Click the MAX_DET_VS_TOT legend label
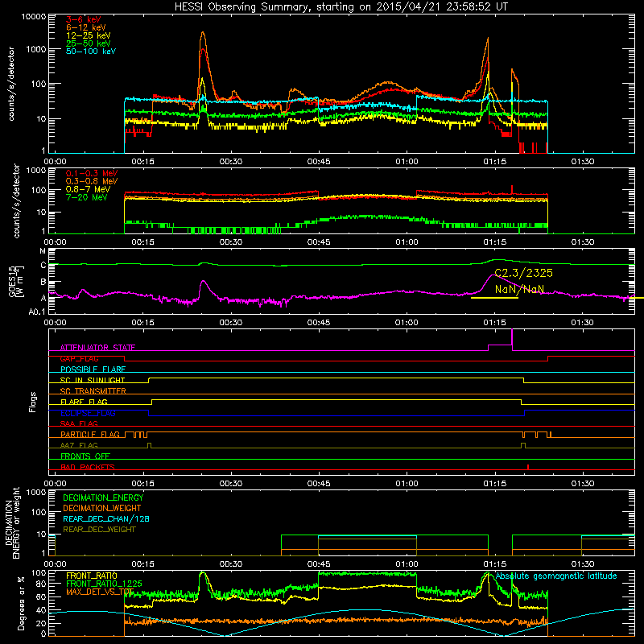This screenshot has height=644, width=644. point(100,592)
